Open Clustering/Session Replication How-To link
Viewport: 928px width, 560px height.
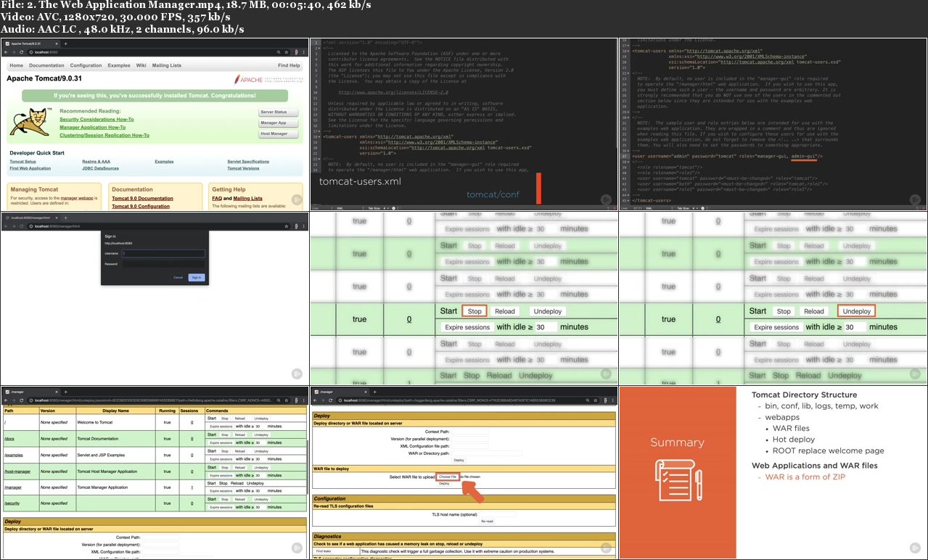(104, 136)
